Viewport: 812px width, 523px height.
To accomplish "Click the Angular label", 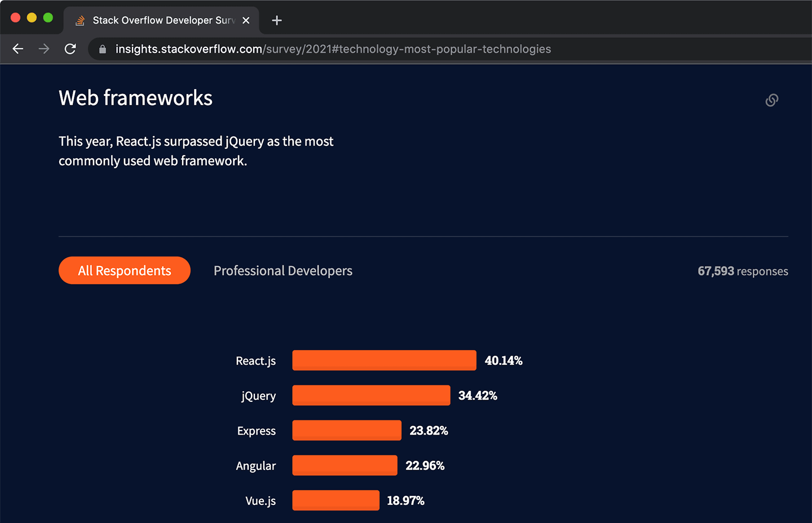I will click(x=255, y=466).
